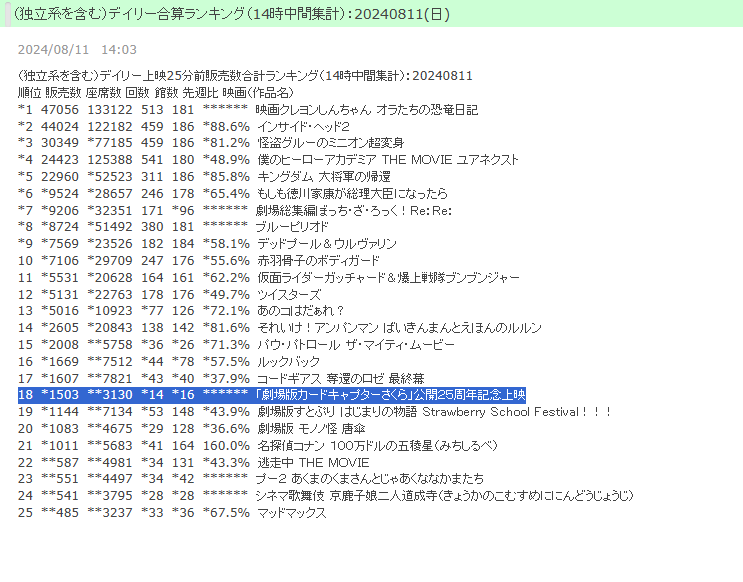Viewport: 743px width, 582px height.
Task: Select the row for ツイスターズ
Action: click(x=170, y=294)
